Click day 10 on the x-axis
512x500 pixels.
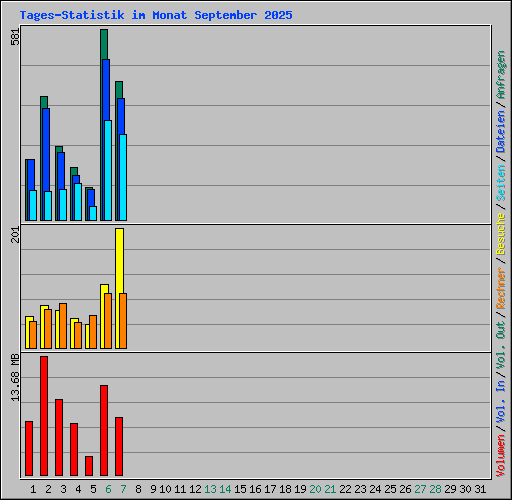click(165, 489)
